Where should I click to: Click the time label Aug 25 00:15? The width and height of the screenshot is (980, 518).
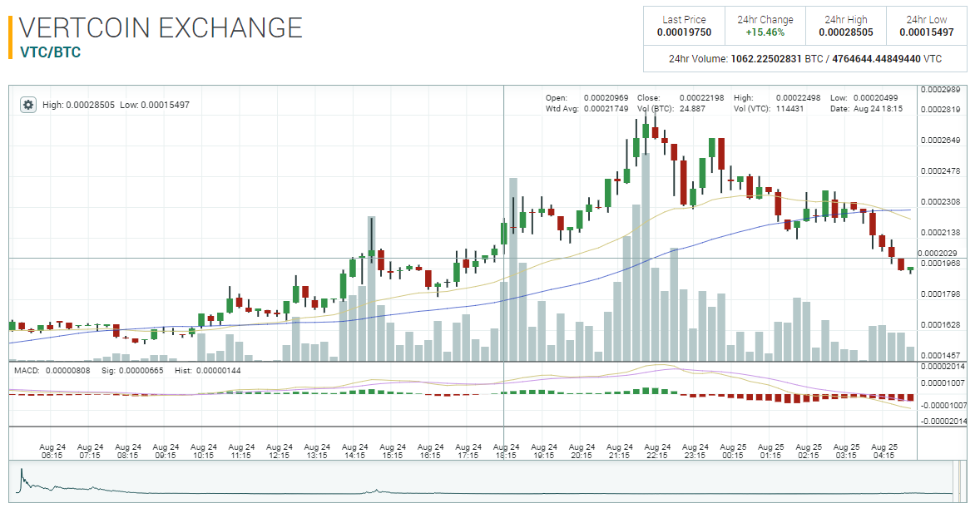click(732, 451)
